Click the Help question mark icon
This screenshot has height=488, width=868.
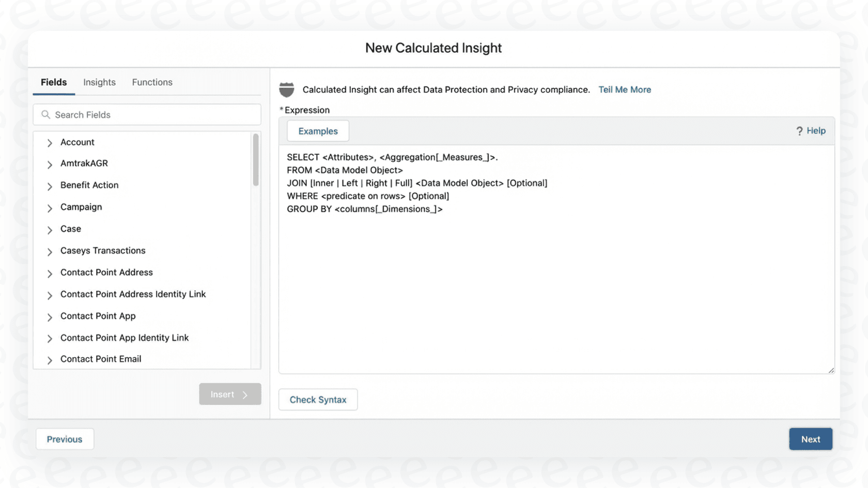tap(800, 131)
